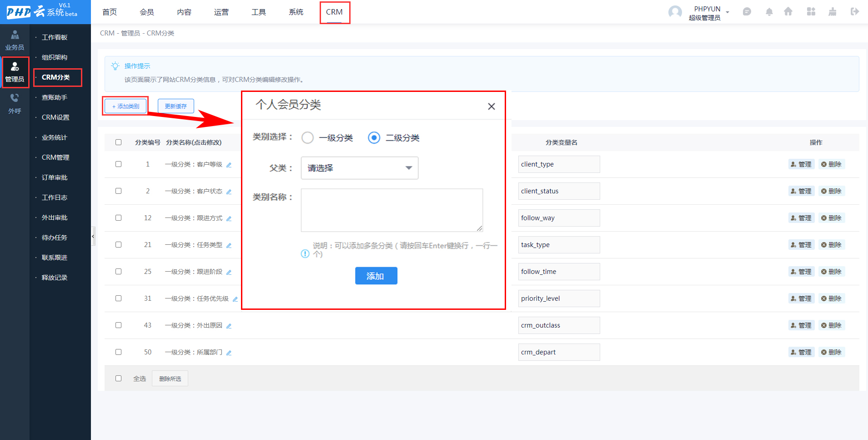Open the 工具 top menu
This screenshot has width=868, height=440.
(x=259, y=12)
